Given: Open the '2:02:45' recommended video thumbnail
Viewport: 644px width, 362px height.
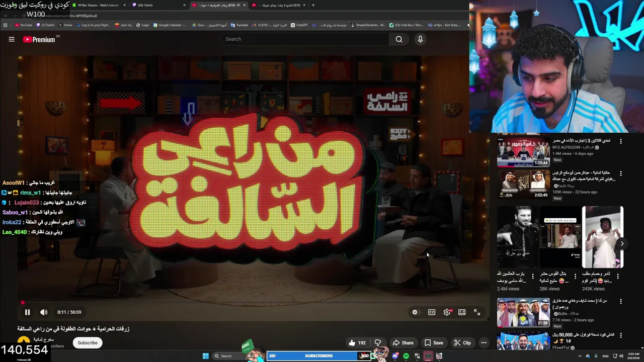Looking at the screenshot, I should coord(523,185).
